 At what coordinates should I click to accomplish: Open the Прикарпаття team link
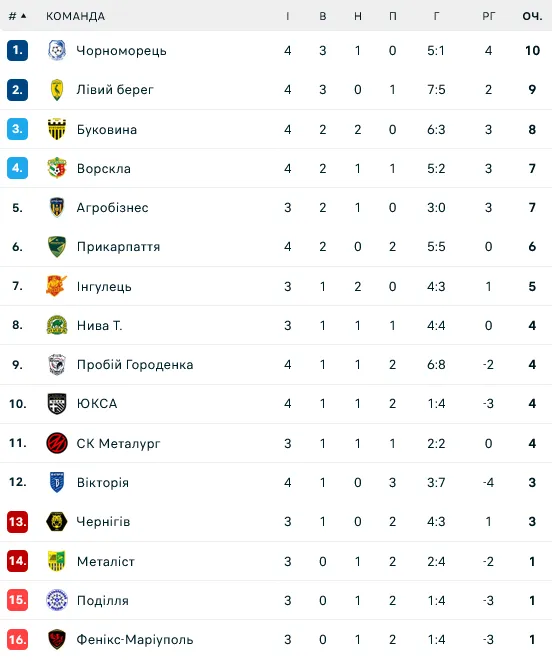(x=118, y=247)
